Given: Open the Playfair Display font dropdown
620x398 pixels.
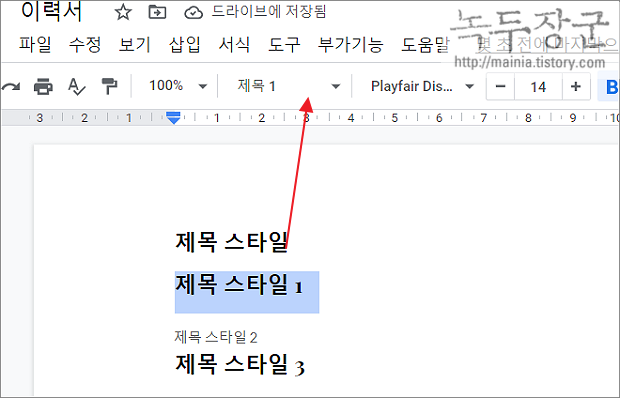Looking at the screenshot, I should 422,86.
